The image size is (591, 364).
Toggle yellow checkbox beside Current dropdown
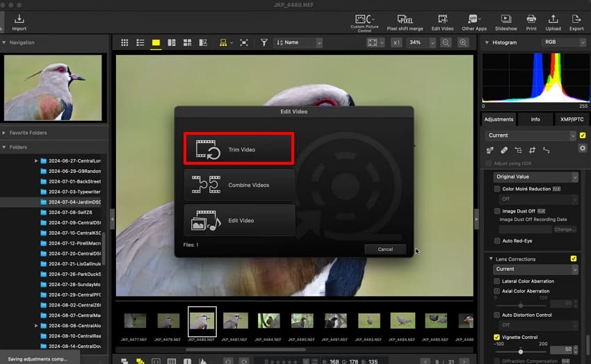tap(583, 135)
